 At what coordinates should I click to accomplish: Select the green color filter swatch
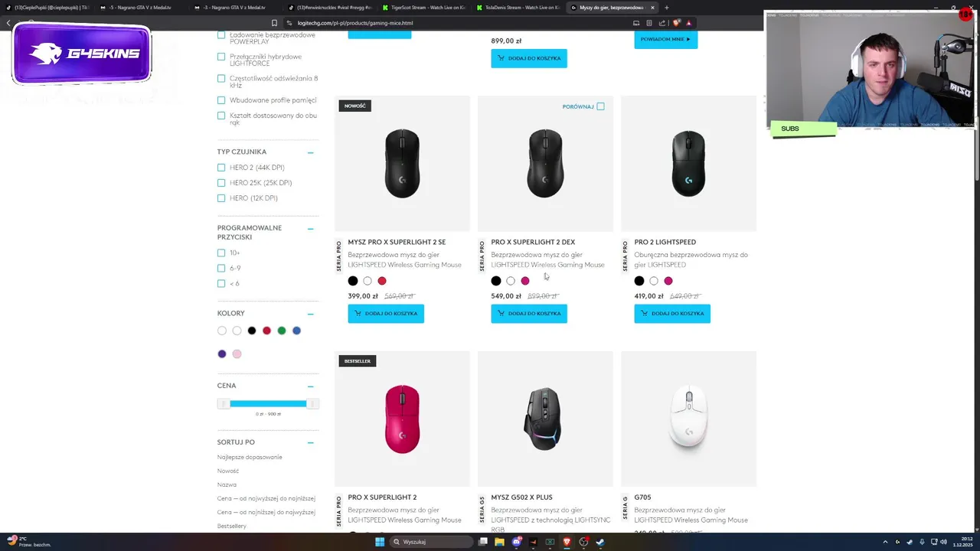tap(282, 331)
